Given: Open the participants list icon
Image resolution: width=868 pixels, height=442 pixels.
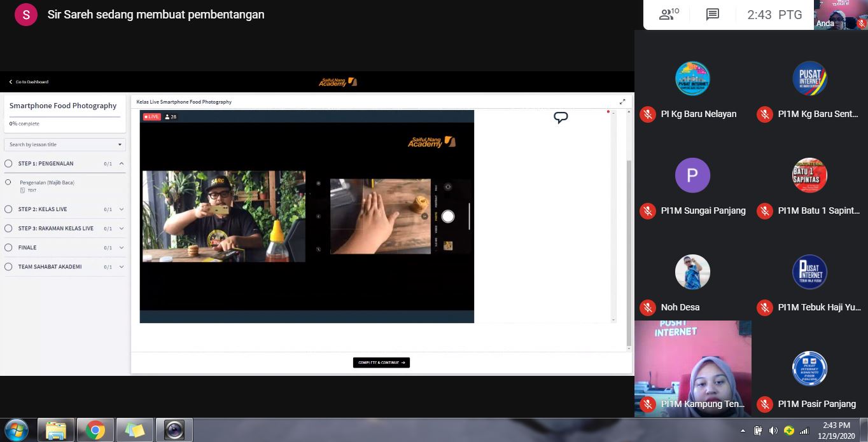Looking at the screenshot, I should pyautogui.click(x=669, y=15).
